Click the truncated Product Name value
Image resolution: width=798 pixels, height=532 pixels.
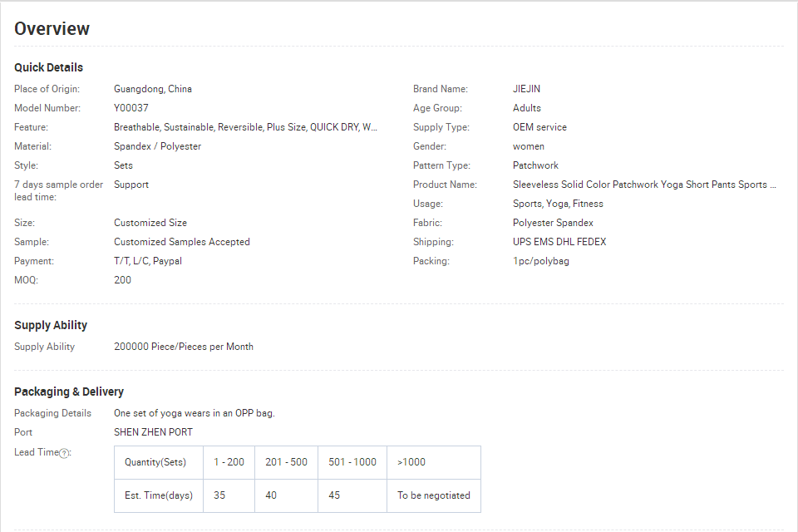(x=644, y=185)
